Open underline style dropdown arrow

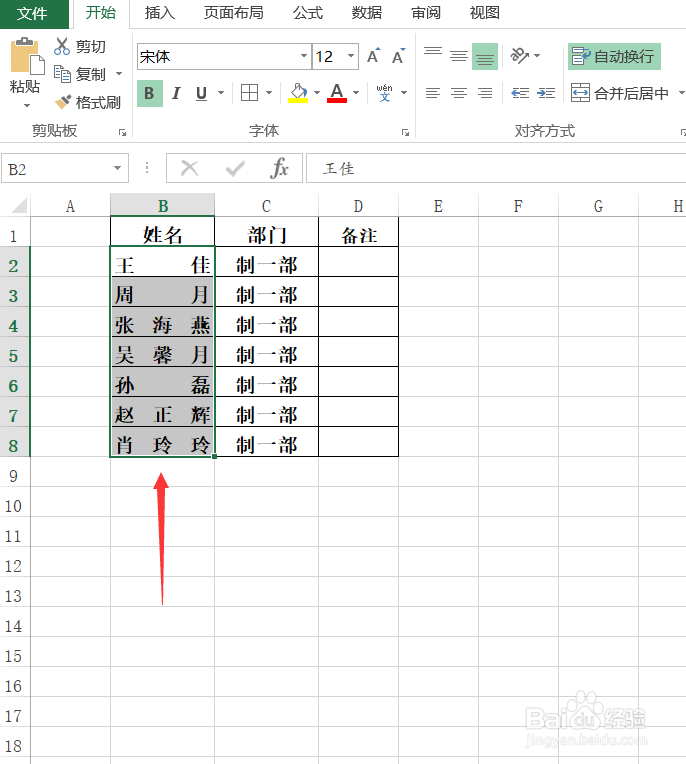click(221, 93)
